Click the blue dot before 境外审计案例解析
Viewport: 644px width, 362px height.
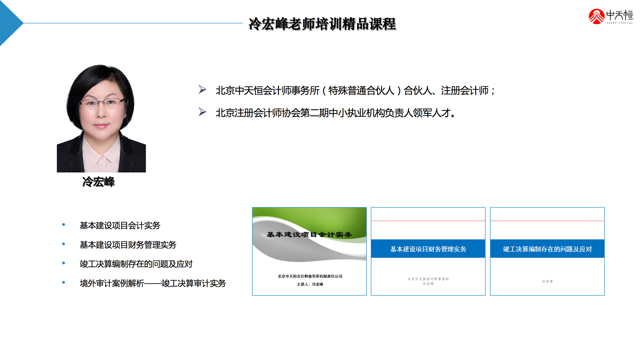pyautogui.click(x=64, y=283)
